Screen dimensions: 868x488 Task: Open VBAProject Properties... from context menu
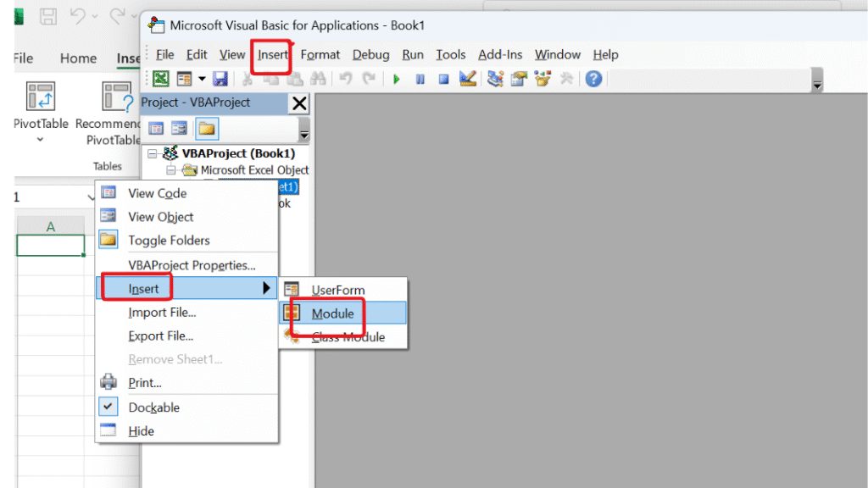186,265
